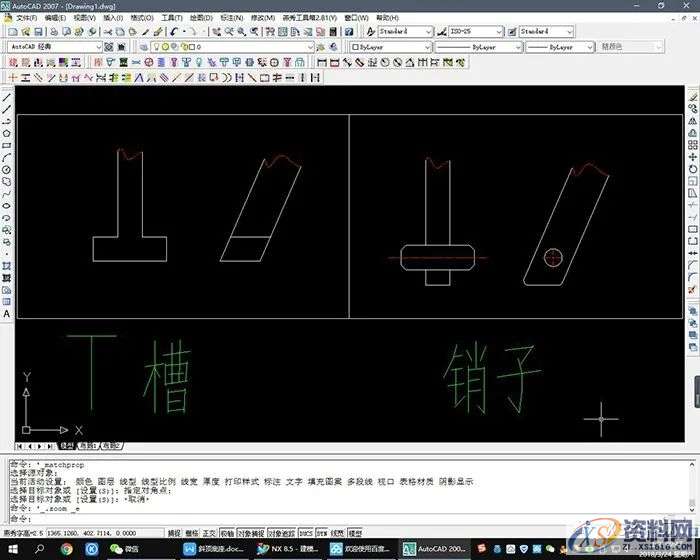The image size is (700, 560).
Task: Click the Layer Properties Manager icon
Action: [x=144, y=47]
